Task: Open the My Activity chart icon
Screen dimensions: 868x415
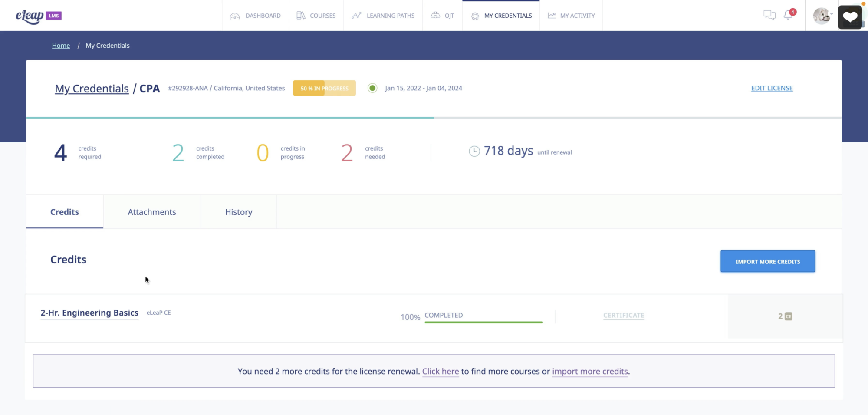Action: 551,15
